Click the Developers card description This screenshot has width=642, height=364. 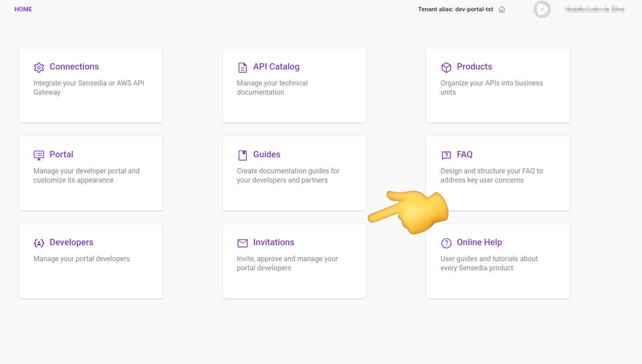pyautogui.click(x=81, y=259)
